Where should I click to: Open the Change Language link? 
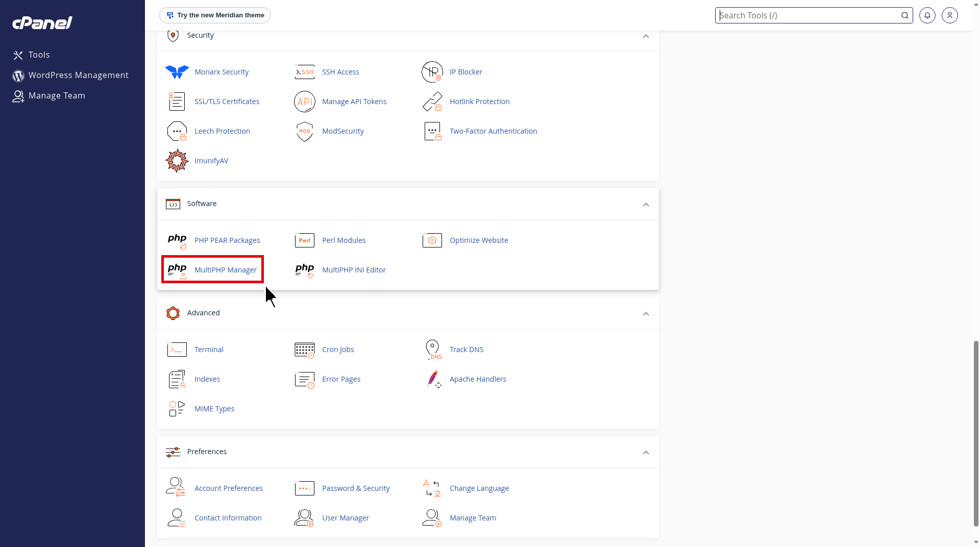pyautogui.click(x=479, y=488)
